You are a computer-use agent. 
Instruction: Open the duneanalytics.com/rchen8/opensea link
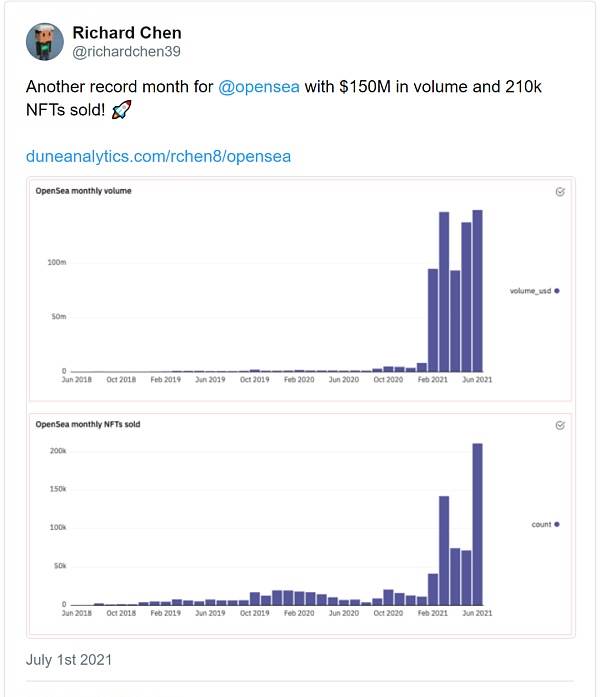pyautogui.click(x=158, y=156)
